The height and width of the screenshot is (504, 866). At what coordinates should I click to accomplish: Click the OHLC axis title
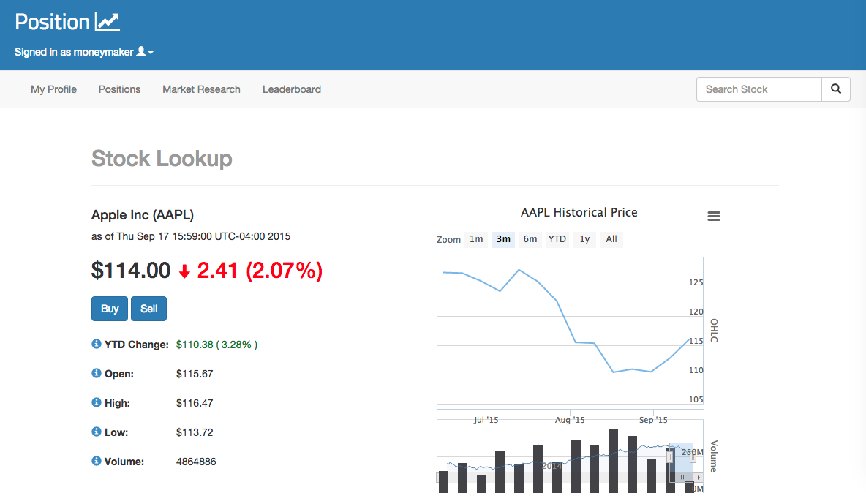pyautogui.click(x=714, y=331)
